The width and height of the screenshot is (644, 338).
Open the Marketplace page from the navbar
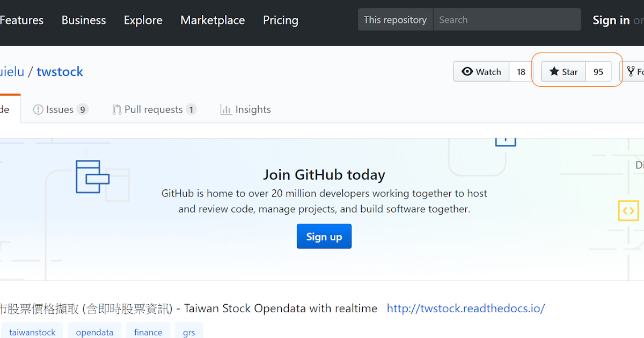pos(213,20)
